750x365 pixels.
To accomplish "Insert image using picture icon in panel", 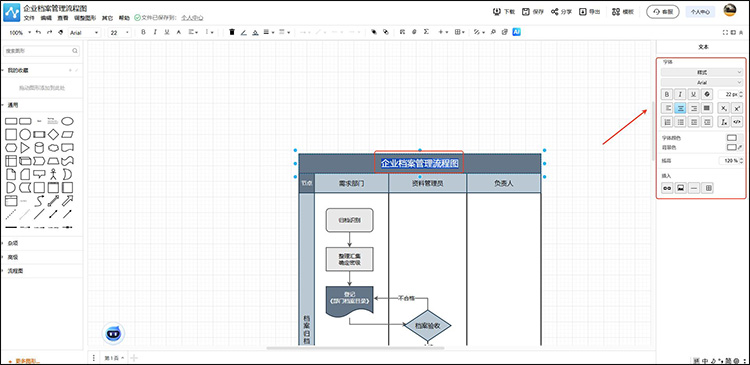I will 680,188.
